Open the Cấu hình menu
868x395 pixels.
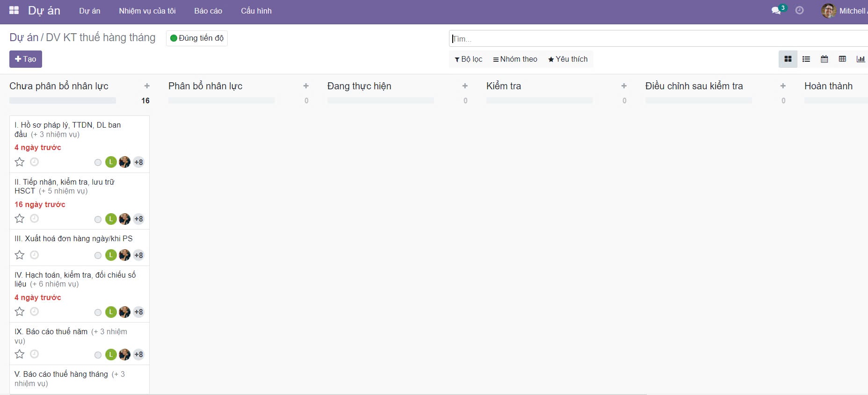pos(256,11)
